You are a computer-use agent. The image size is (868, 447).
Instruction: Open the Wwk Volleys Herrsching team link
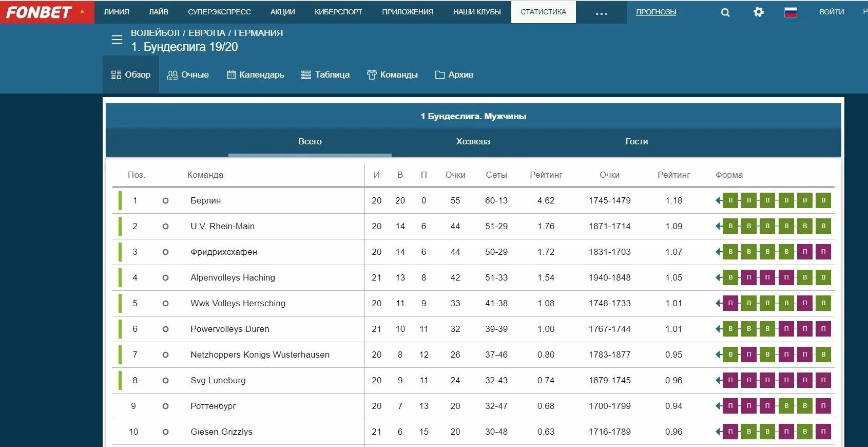point(238,303)
